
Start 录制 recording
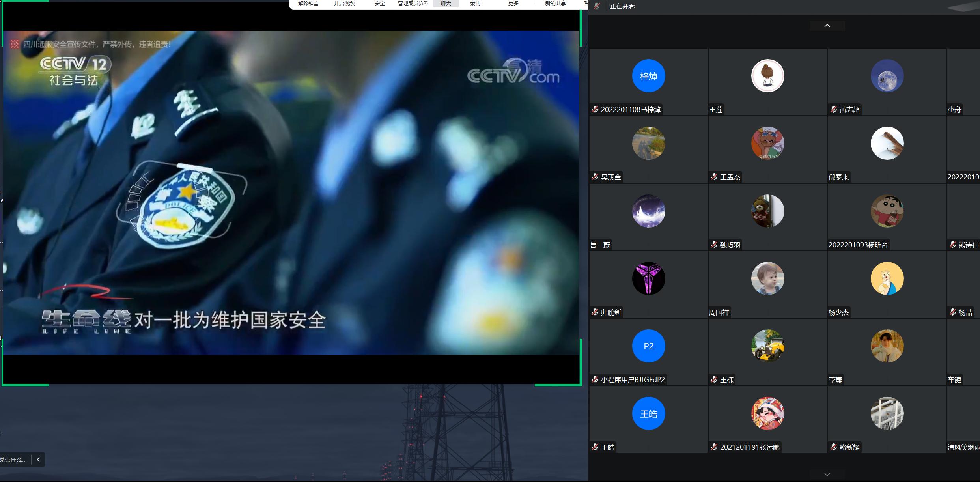[475, 4]
